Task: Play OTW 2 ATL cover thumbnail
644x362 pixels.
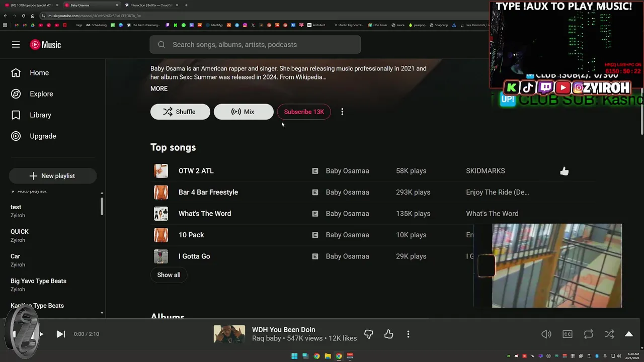Action: click(161, 171)
